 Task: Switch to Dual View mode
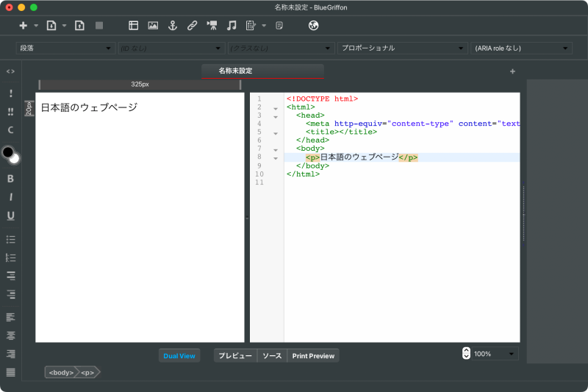click(x=179, y=356)
